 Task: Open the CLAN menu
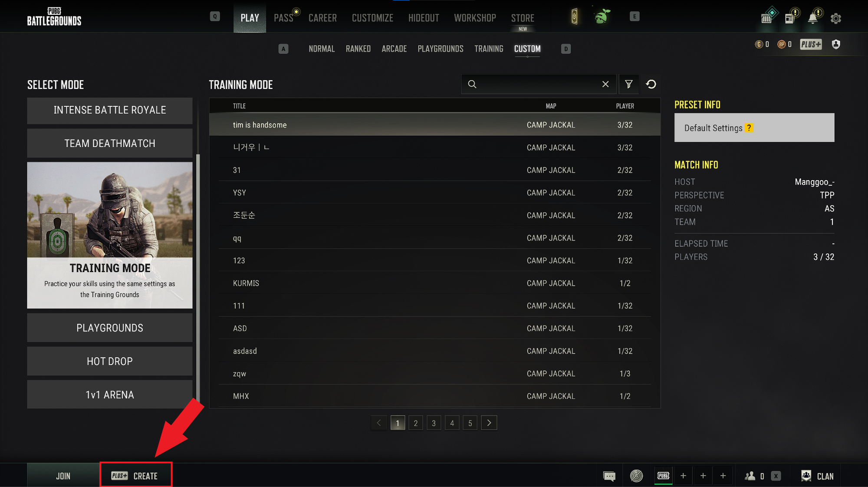pos(818,476)
